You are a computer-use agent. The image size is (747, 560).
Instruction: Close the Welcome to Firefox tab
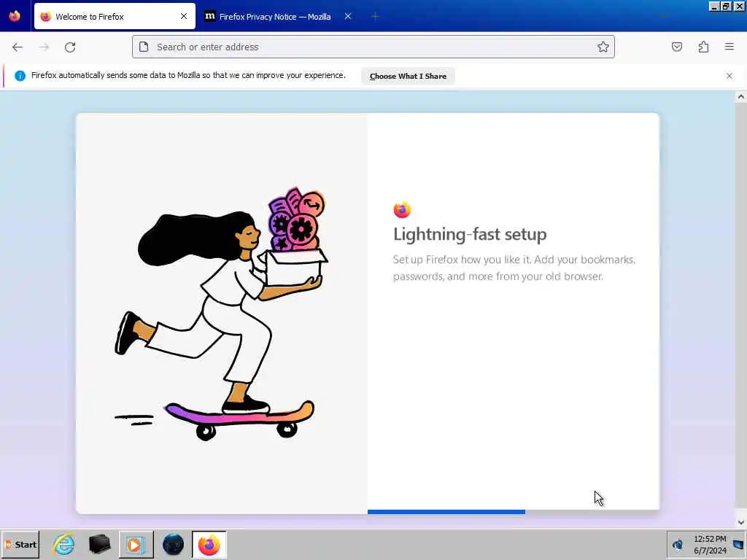point(184,16)
